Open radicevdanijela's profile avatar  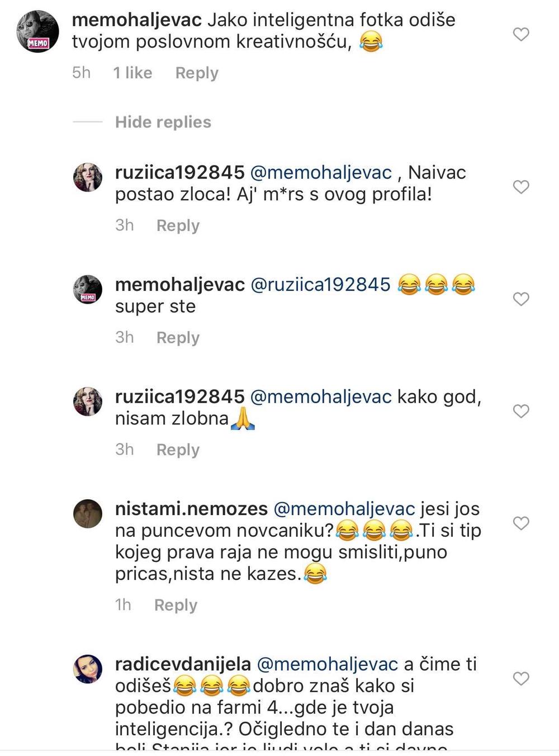coord(88,669)
